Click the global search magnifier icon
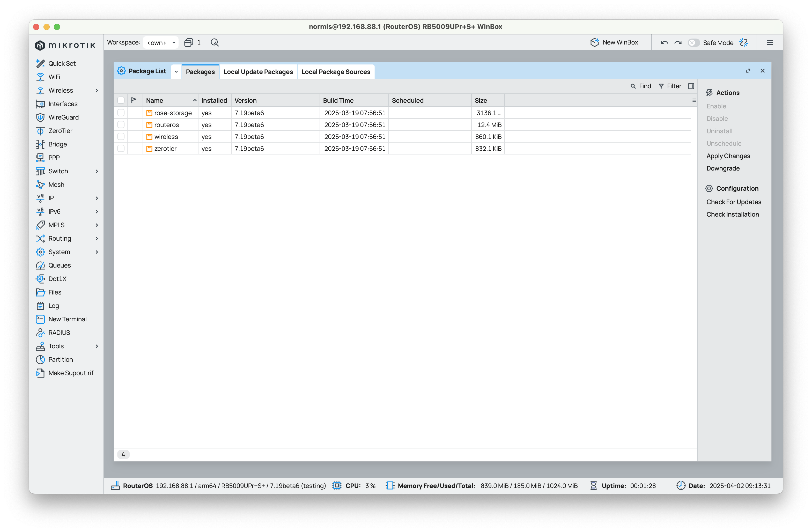The height and width of the screenshot is (532, 812). [x=215, y=42]
